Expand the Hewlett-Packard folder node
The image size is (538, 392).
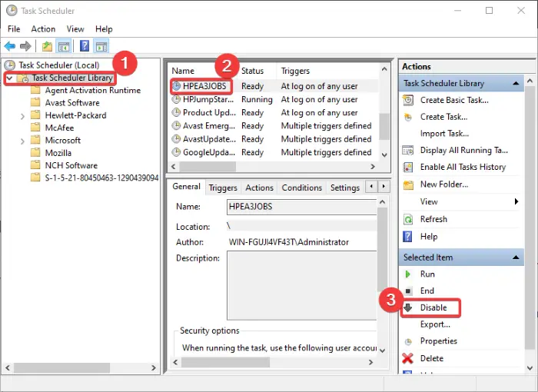pyautogui.click(x=22, y=116)
